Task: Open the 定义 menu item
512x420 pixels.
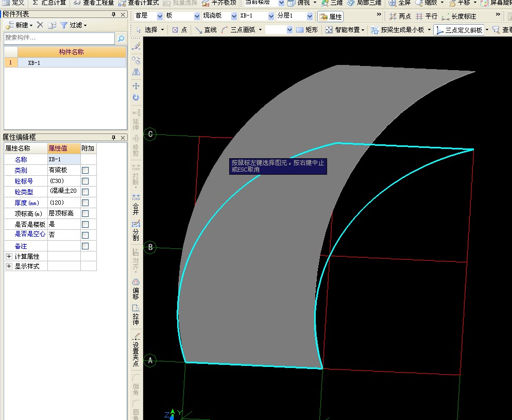Action: point(14,3)
